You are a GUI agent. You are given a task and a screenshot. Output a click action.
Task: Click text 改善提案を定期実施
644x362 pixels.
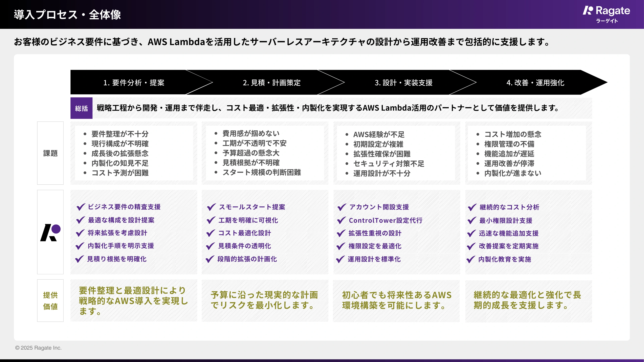[x=509, y=246]
